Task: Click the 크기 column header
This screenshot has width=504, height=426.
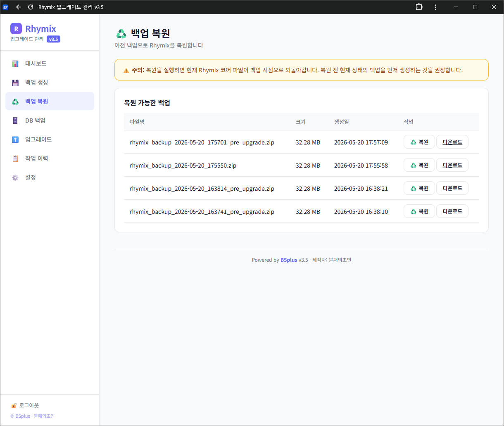Action: point(300,122)
